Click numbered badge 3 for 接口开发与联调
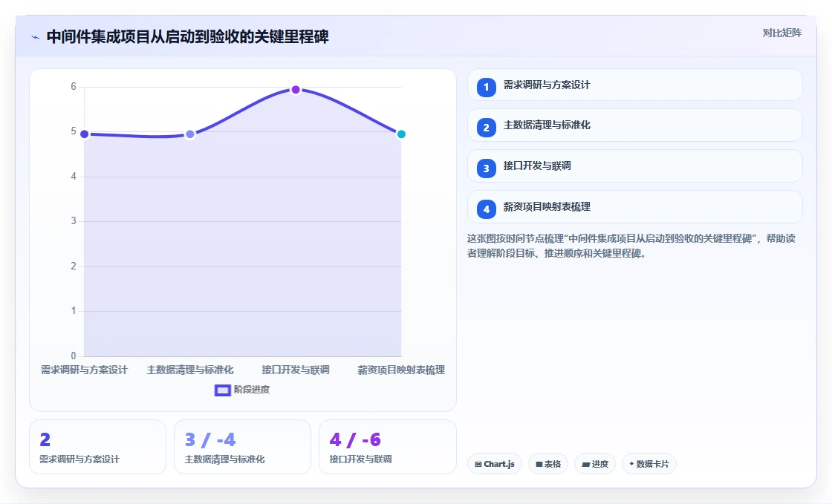The height and width of the screenshot is (504, 832). [x=486, y=168]
